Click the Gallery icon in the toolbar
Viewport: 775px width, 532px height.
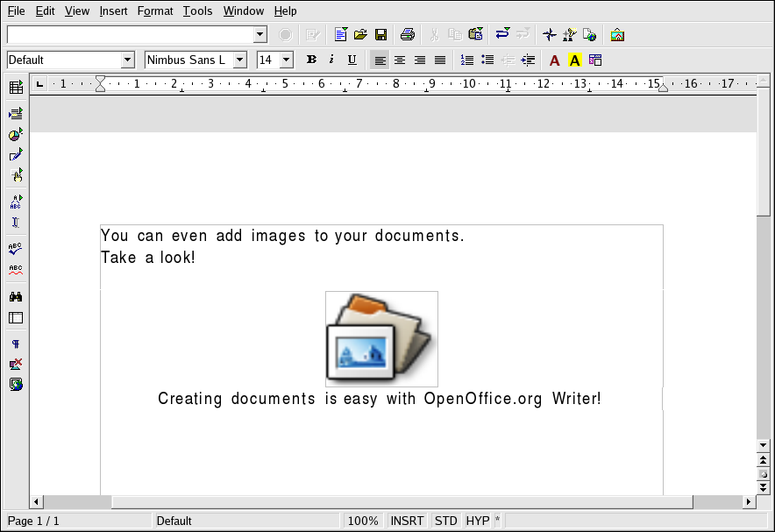pyautogui.click(x=617, y=35)
